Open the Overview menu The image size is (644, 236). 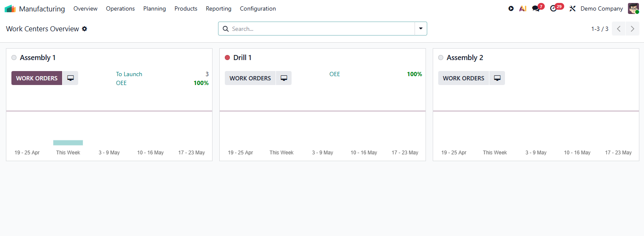click(85, 8)
